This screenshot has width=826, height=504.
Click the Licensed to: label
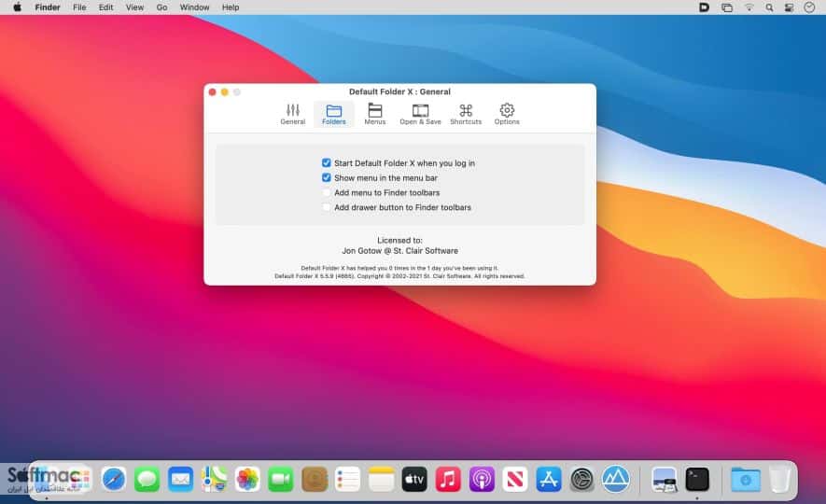(399, 240)
